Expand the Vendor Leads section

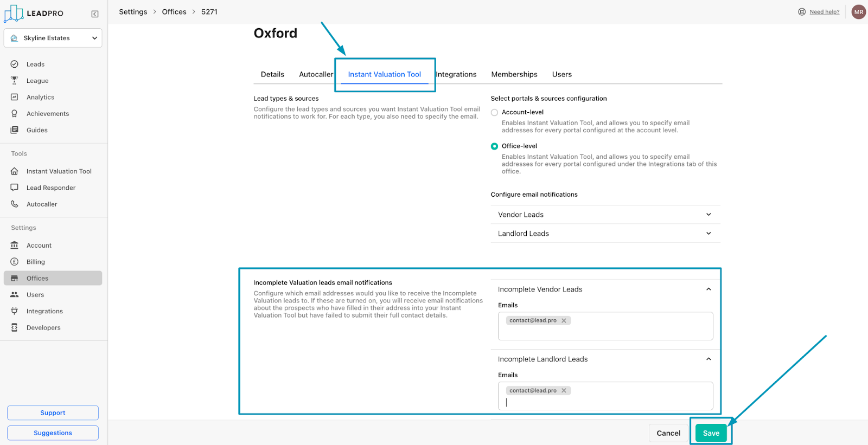709,215
